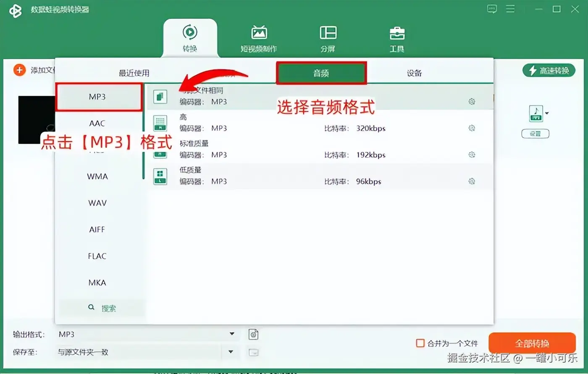This screenshot has height=374, width=588.
Task: Open settings gear for same-as-source preset
Action: (472, 102)
